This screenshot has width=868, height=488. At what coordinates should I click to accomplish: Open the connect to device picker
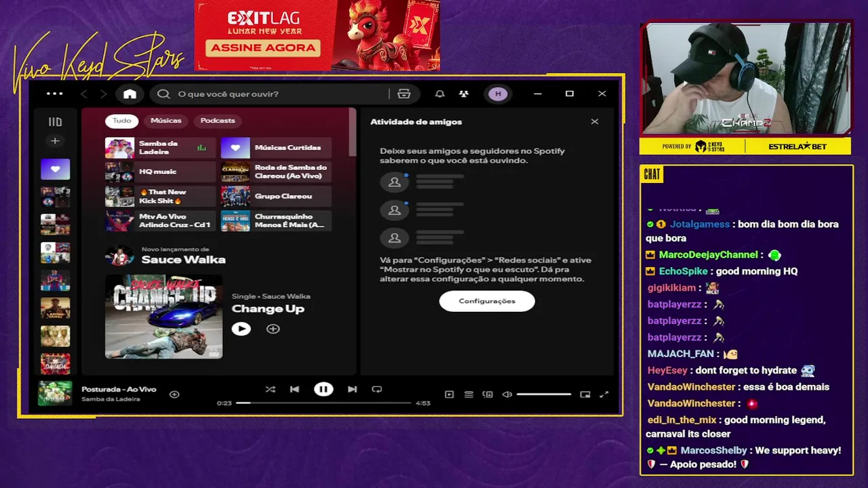(x=488, y=394)
